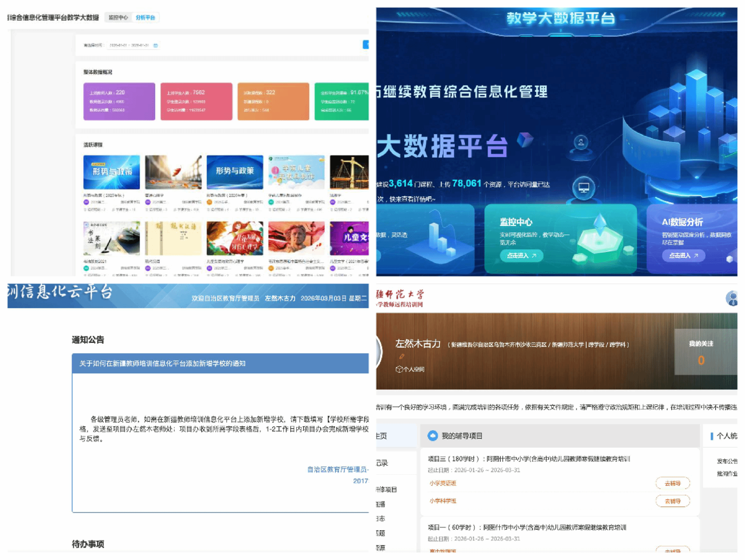Open 形势与政策 (2025年秋) course thumbnail
The width and height of the screenshot is (745, 560).
point(111,172)
